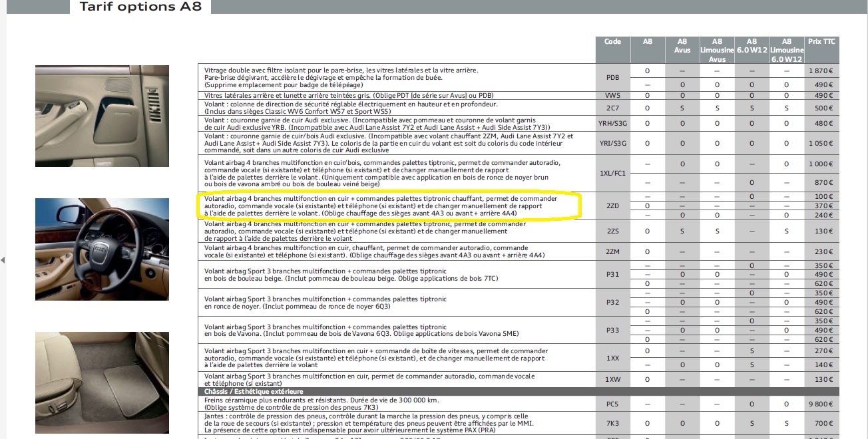Select the 480 € price
Image resolution: width=868 pixels, height=439 pixels.
click(x=824, y=123)
